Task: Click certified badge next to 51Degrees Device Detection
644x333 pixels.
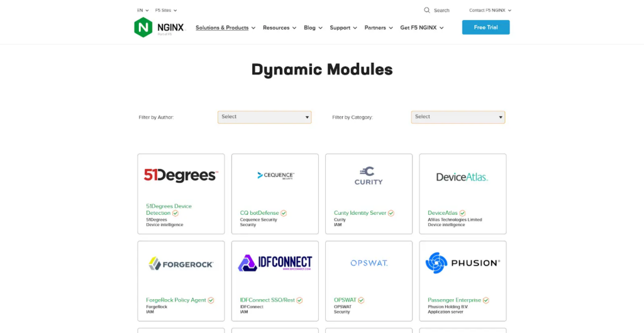Action: pos(175,213)
